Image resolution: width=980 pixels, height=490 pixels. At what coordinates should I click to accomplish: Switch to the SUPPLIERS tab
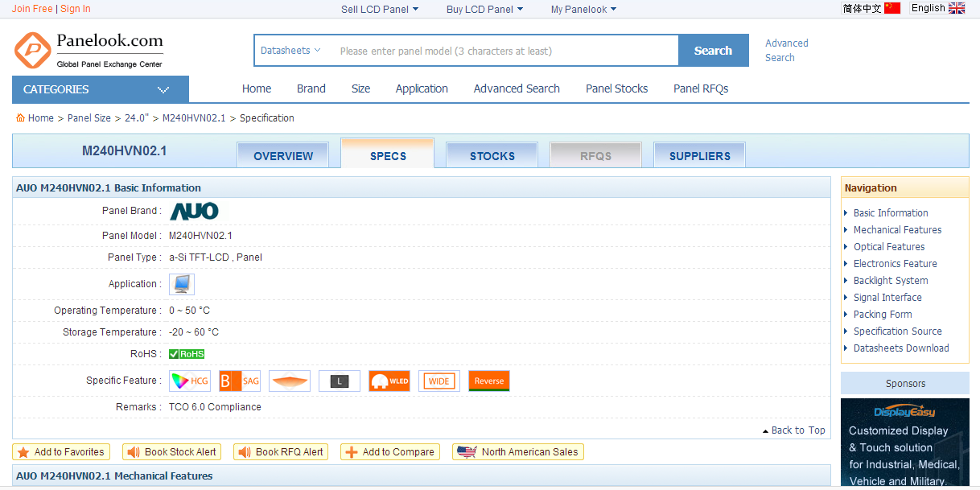pyautogui.click(x=700, y=156)
